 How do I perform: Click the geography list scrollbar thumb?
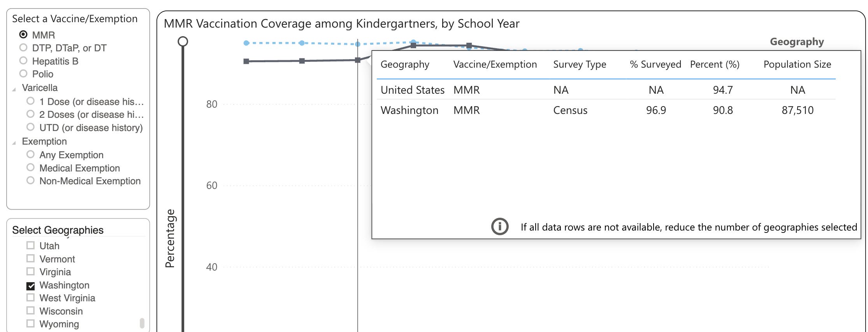pyautogui.click(x=142, y=323)
